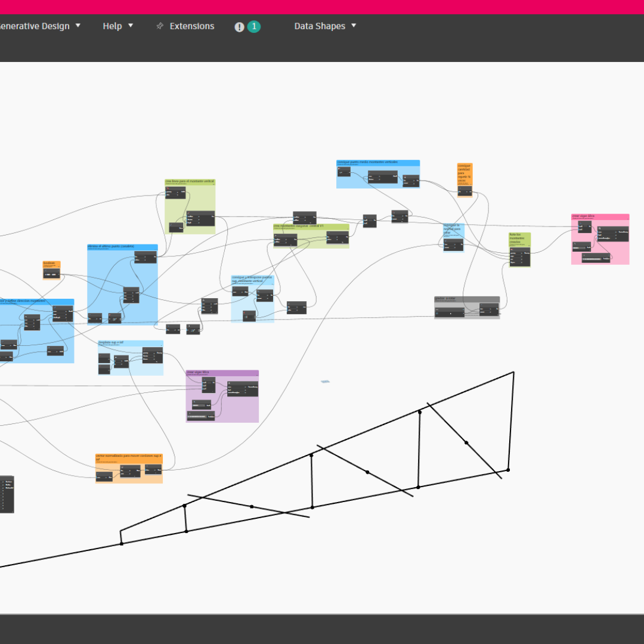Expand the Data Shapes dropdown arrow
This screenshot has height=644, width=644.
[354, 26]
